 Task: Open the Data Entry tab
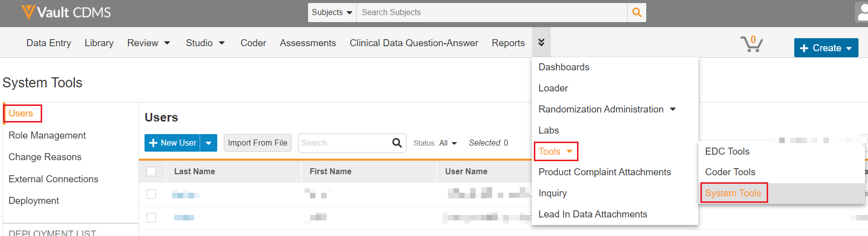click(x=49, y=43)
